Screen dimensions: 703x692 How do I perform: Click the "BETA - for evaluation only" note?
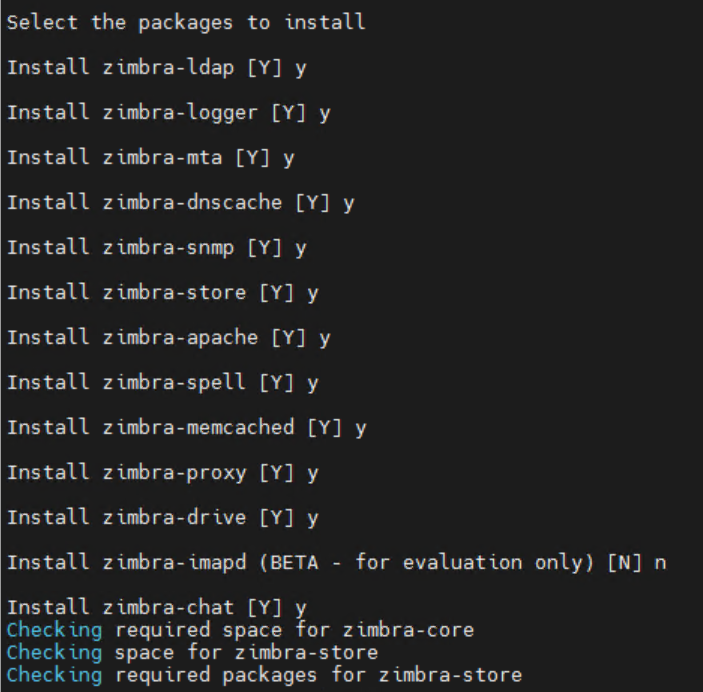(x=426, y=563)
